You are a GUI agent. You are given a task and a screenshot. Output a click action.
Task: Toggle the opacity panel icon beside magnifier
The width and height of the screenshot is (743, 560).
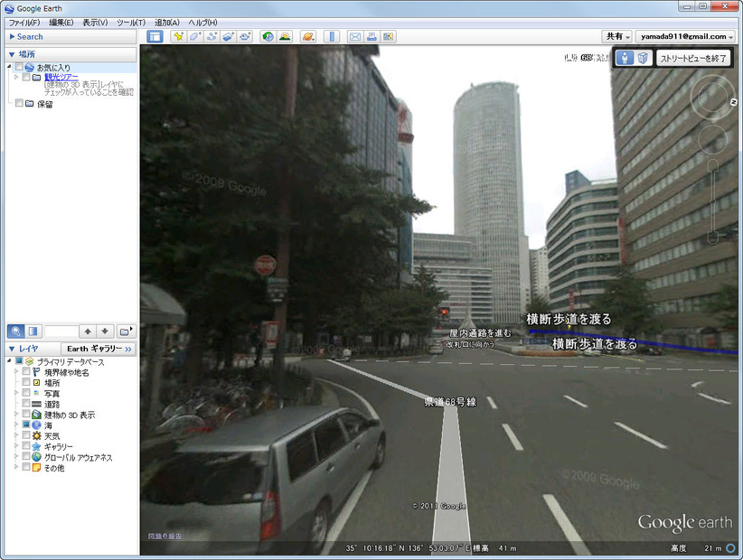pyautogui.click(x=33, y=331)
